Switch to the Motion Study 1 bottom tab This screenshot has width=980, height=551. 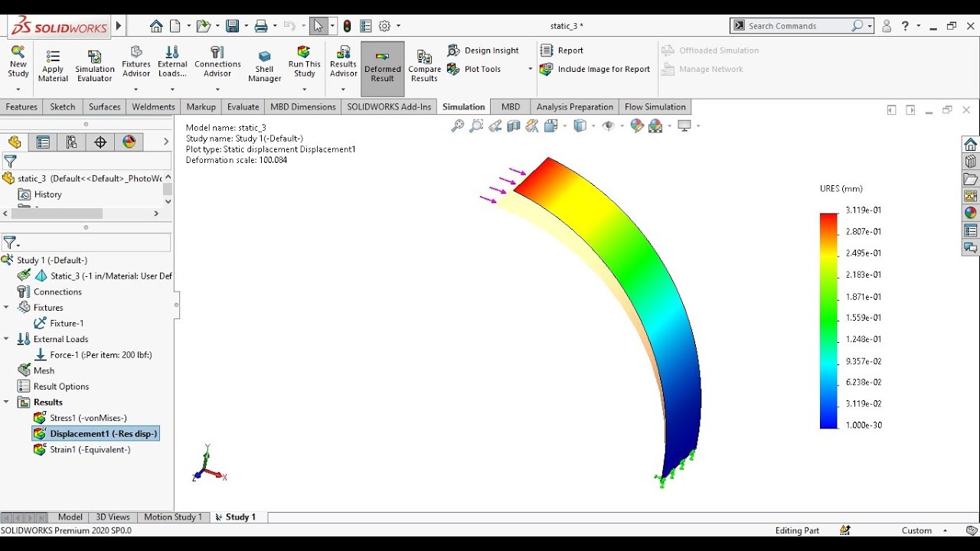(x=173, y=517)
